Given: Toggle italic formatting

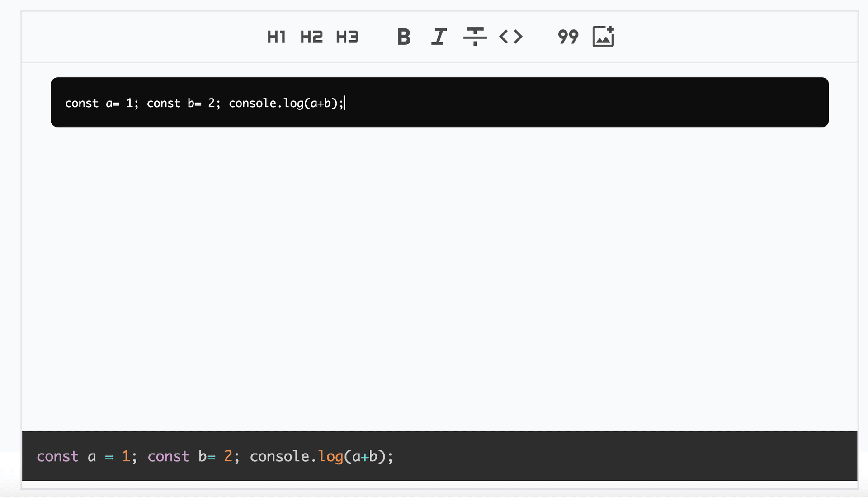Looking at the screenshot, I should coord(439,37).
